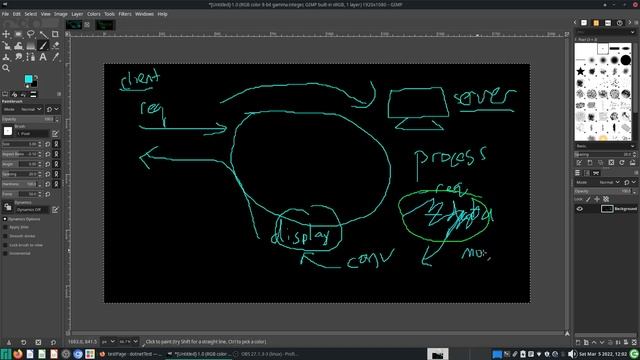
Task: Click the cyan foreground color swatch
Action: point(29,79)
